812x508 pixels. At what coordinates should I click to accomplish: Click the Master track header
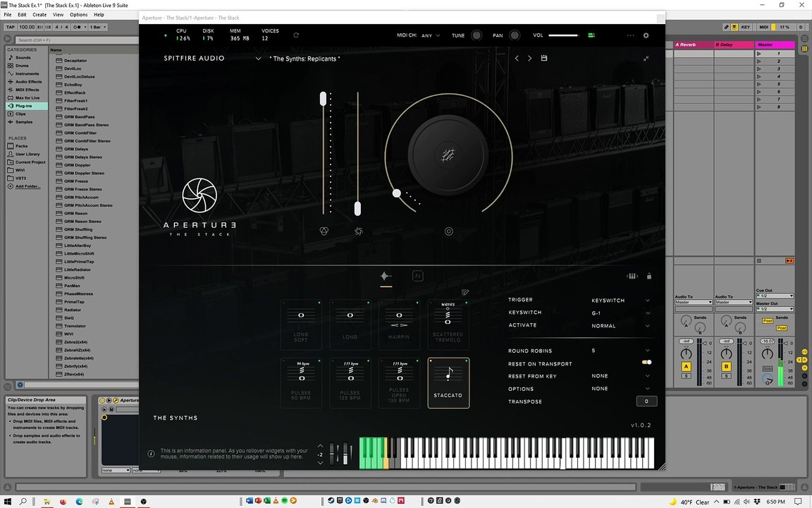click(x=774, y=44)
